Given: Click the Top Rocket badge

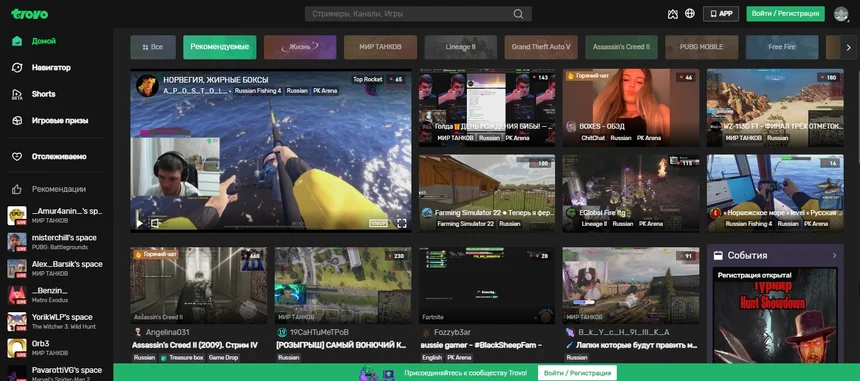Looking at the screenshot, I should tap(367, 79).
